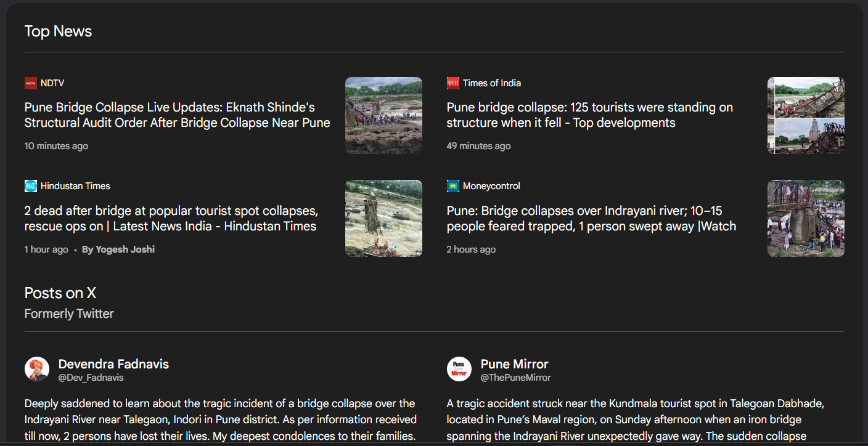Open Hindustan Times 2 dead after bridge headline

point(171,219)
